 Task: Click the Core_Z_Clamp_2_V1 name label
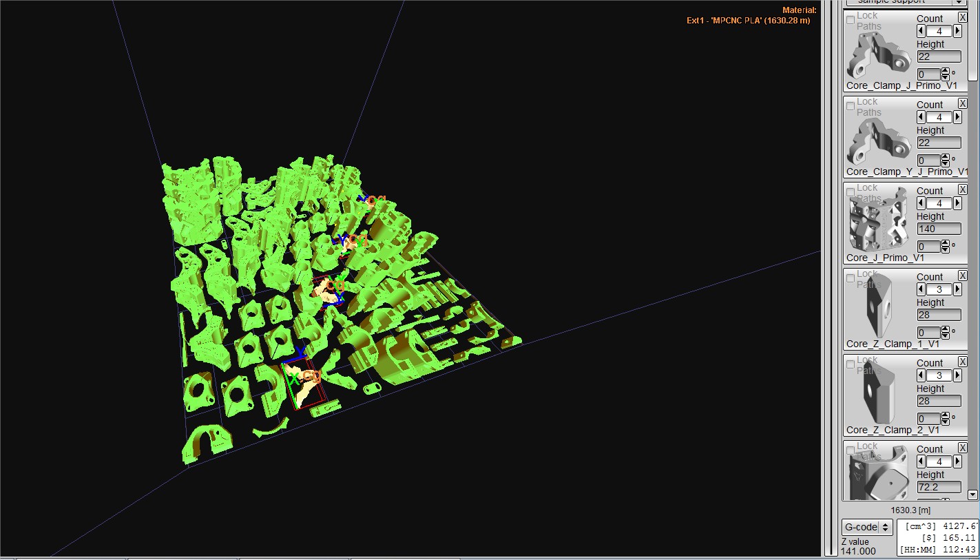893,430
